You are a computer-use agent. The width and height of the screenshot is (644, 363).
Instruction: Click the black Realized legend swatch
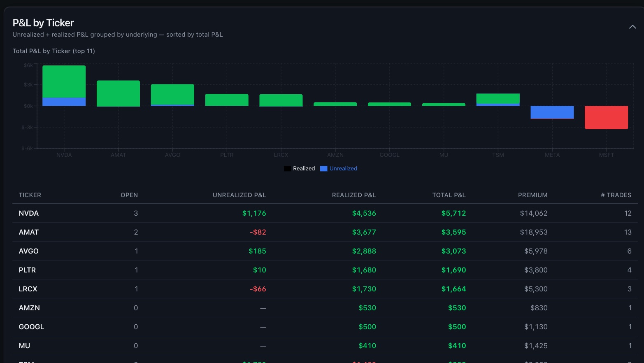pyautogui.click(x=287, y=168)
